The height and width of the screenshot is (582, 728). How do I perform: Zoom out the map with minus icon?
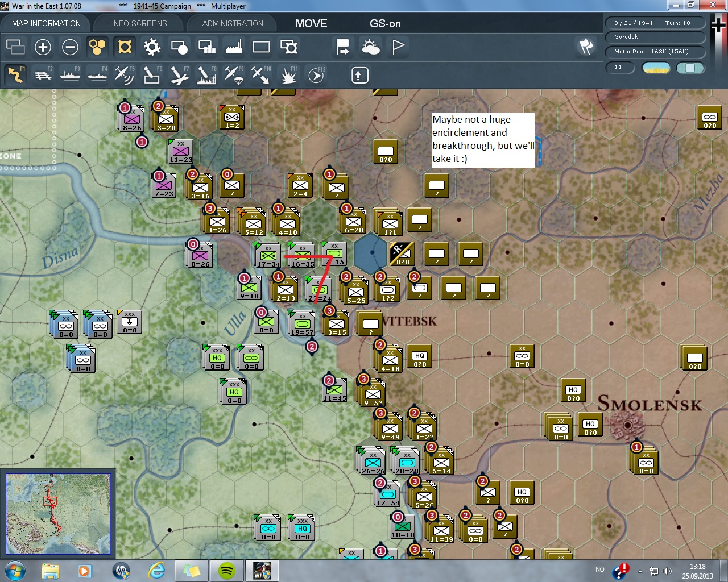tap(70, 47)
